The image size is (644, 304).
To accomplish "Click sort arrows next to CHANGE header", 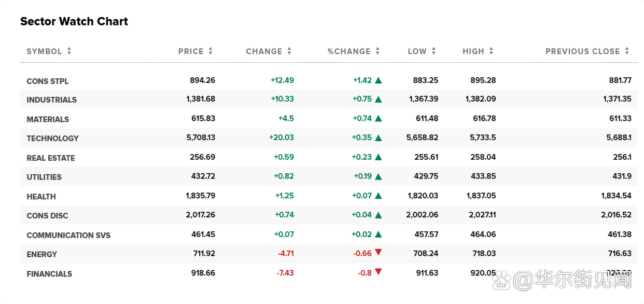I will click(289, 51).
